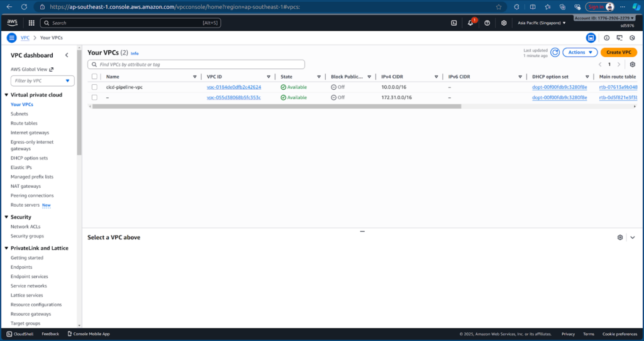
Task: Open VPC ID vpc-0184de0dfb2c42624 link
Action: click(233, 87)
